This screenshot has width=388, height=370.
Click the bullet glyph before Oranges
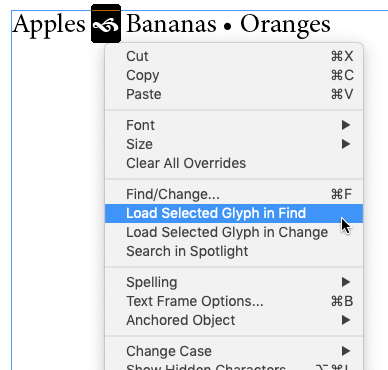point(228,26)
